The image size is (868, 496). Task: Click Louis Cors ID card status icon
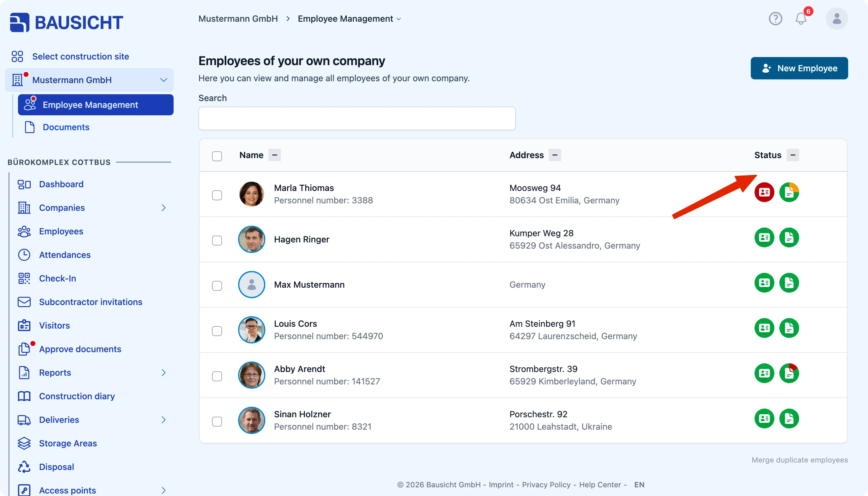click(764, 328)
